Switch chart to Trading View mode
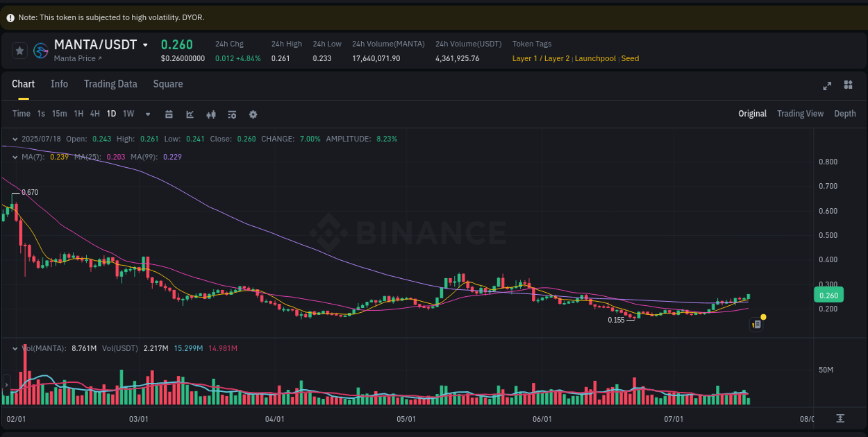The width and height of the screenshot is (868, 437). [800, 113]
